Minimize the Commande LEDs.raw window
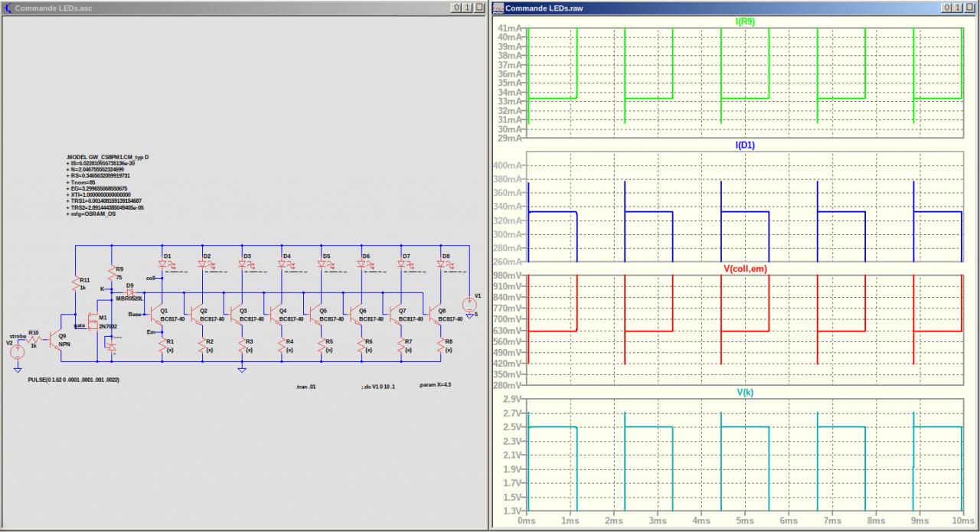 946,8
